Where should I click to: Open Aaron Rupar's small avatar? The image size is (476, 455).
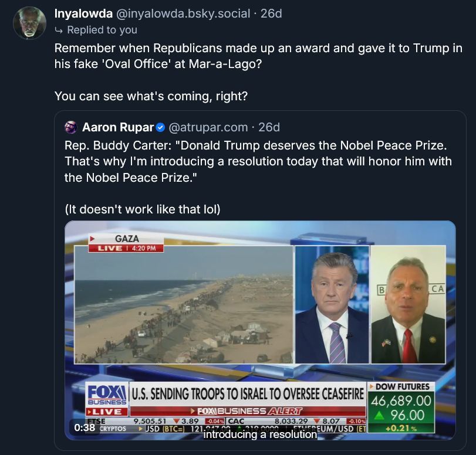click(71, 127)
